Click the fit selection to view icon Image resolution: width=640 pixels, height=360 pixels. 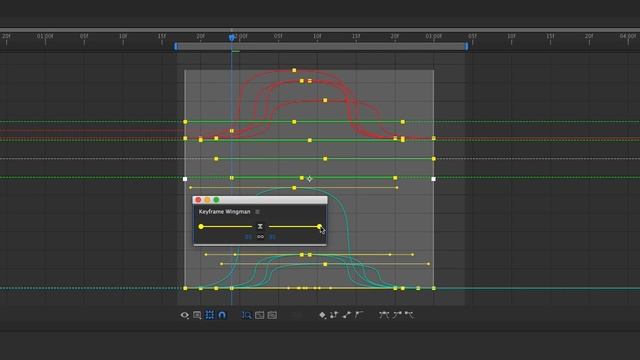[x=259, y=315]
